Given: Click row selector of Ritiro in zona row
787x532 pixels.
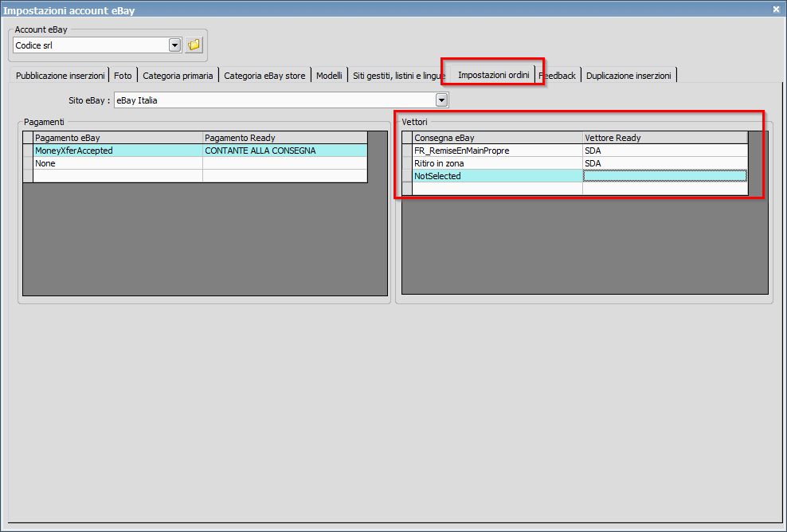Looking at the screenshot, I should click(x=407, y=163).
